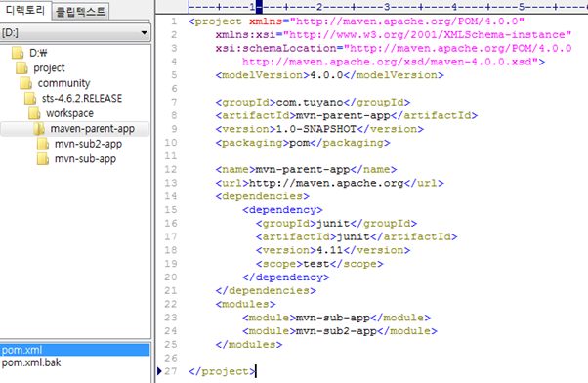Select the maven-parent-app folder
The height and width of the screenshot is (383, 588).
pos(92,129)
